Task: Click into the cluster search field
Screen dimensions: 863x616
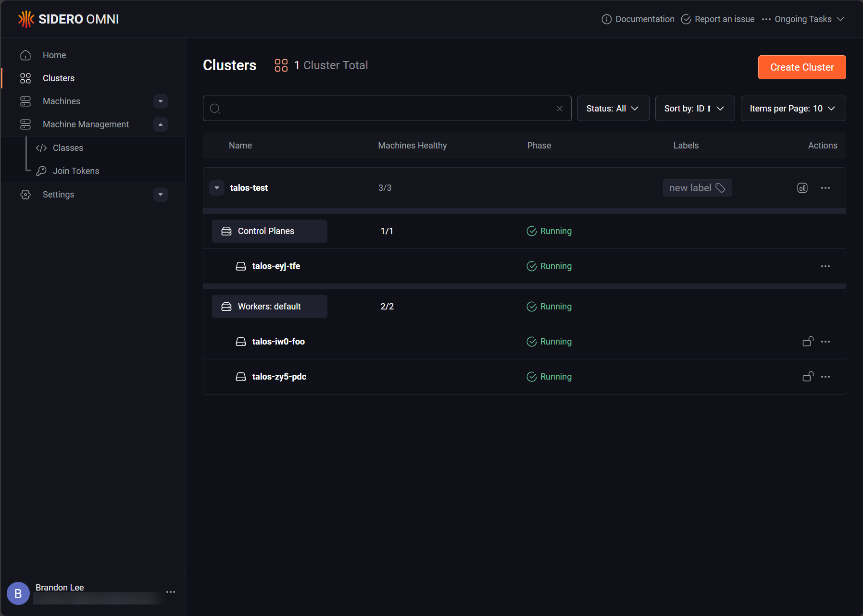Action: pyautogui.click(x=387, y=109)
